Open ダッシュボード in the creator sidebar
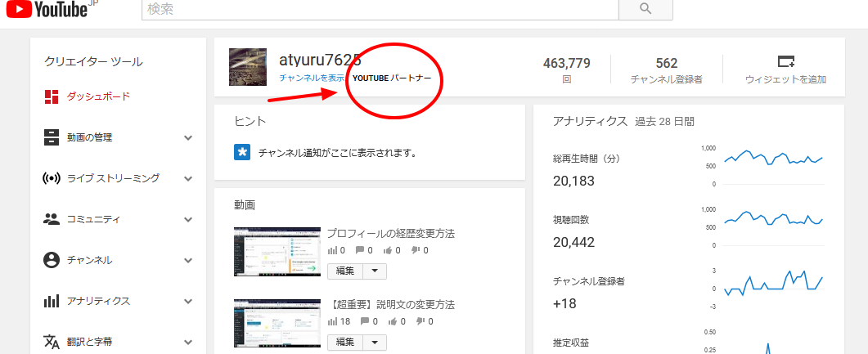Image resolution: width=868 pixels, height=354 pixels. pos(98,96)
